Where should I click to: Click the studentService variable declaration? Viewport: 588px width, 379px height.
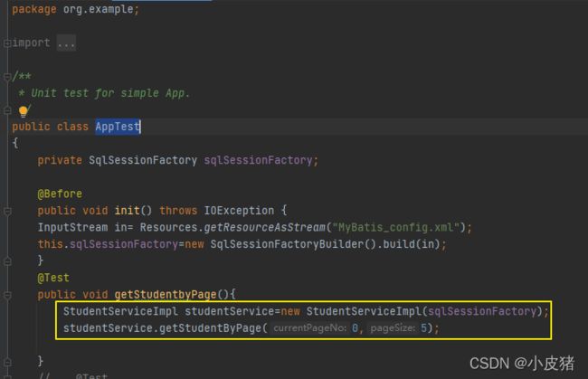229,311
